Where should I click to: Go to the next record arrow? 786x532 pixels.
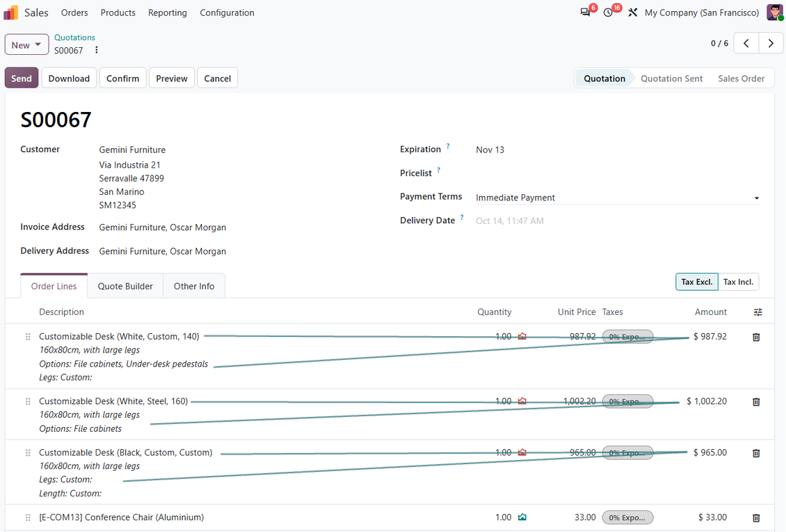coord(771,43)
